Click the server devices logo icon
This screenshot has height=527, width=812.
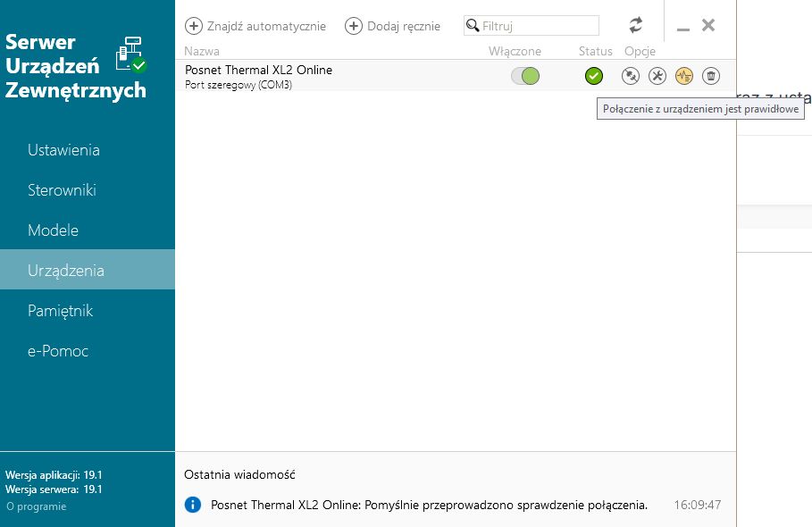click(131, 54)
